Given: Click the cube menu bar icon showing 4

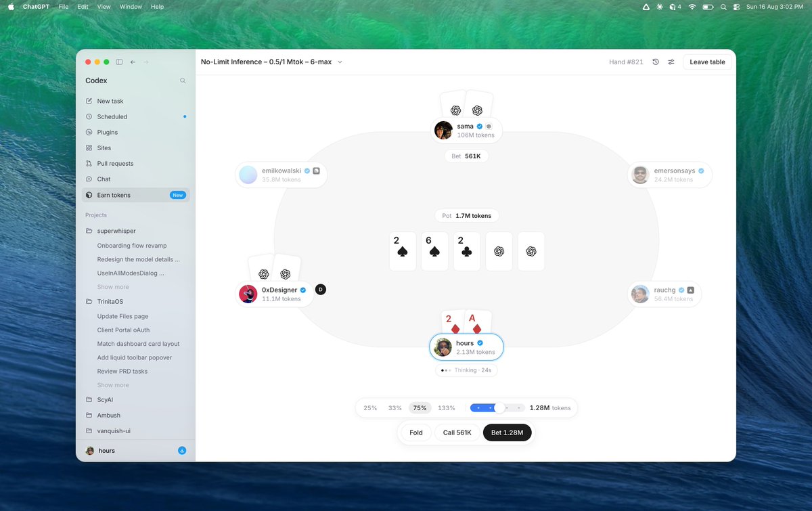Looking at the screenshot, I should tap(675, 7).
